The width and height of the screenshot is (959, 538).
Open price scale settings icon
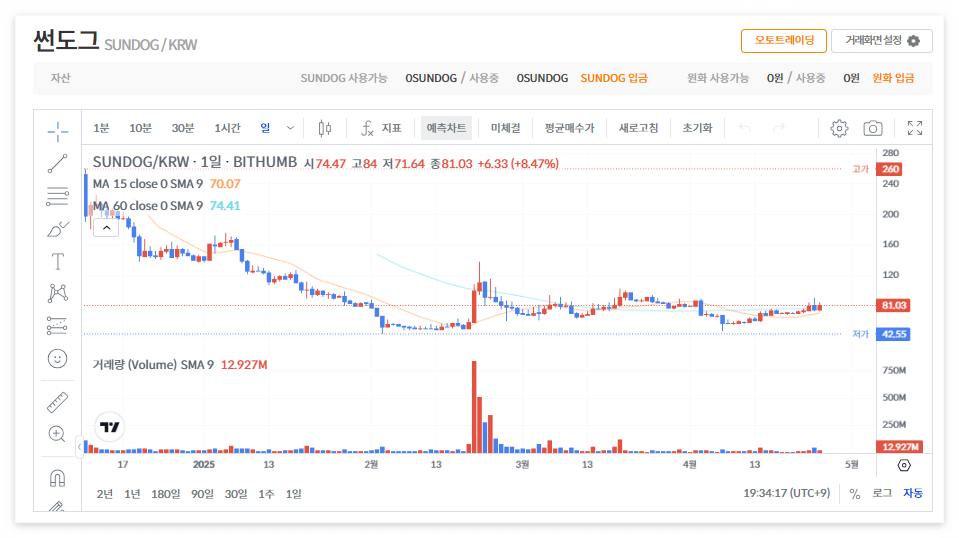coord(904,466)
